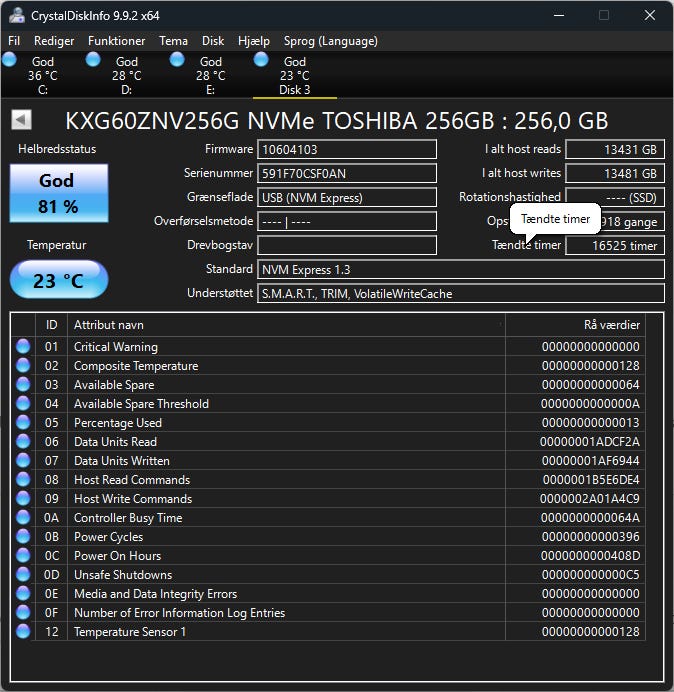Click raw value 0000001B5E6DE4
The image size is (674, 692).
pyautogui.click(x=591, y=480)
